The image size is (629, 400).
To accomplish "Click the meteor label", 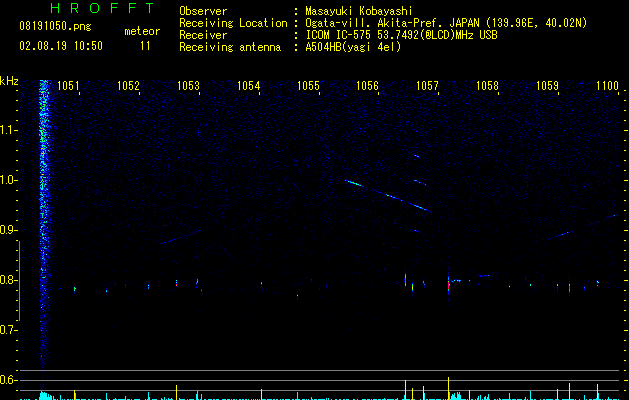I will point(142,31).
